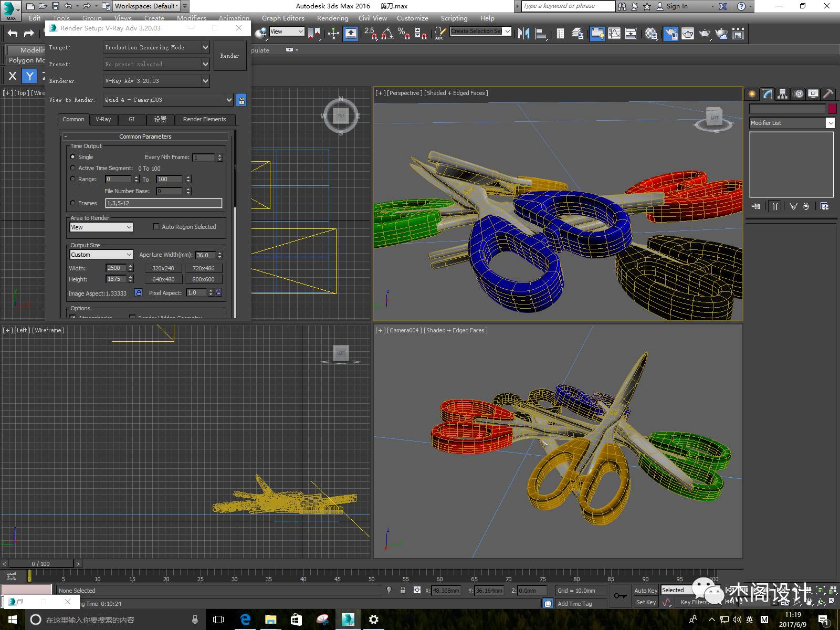Pin the modifier stack
The width and height of the screenshot is (840, 630).
[756, 206]
